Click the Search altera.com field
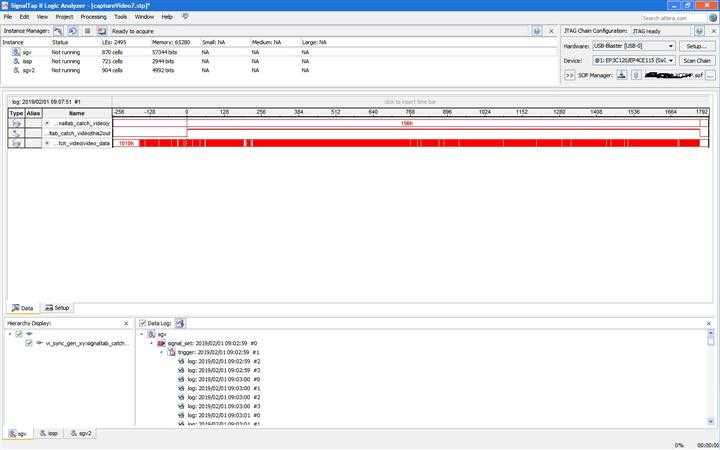Screen dimensions: 720x450 [673, 18]
